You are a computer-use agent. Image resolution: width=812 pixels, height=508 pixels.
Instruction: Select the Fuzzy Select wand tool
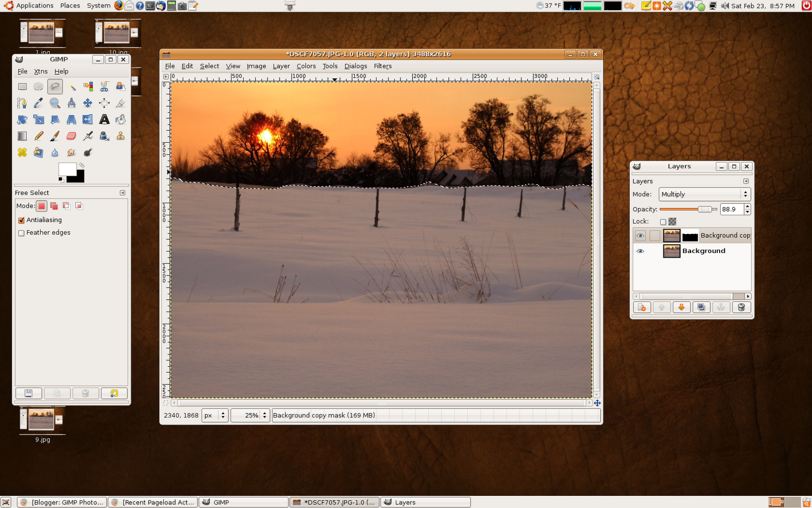[x=72, y=87]
